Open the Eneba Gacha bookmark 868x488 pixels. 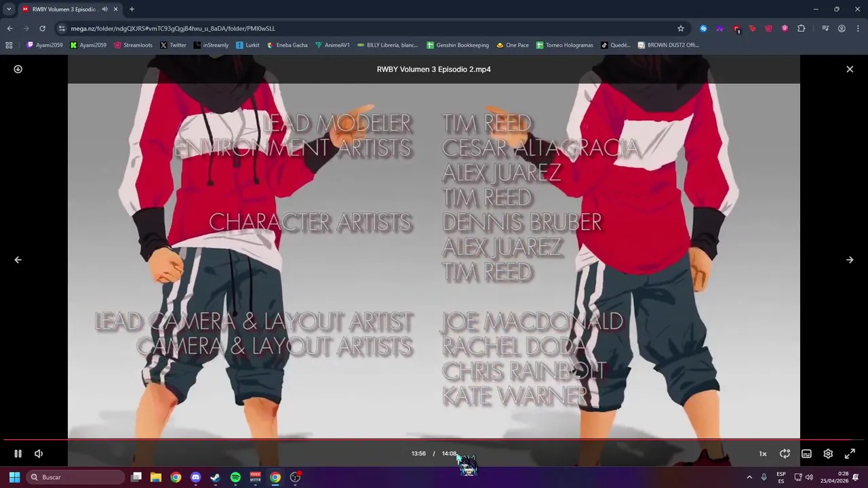[287, 45]
